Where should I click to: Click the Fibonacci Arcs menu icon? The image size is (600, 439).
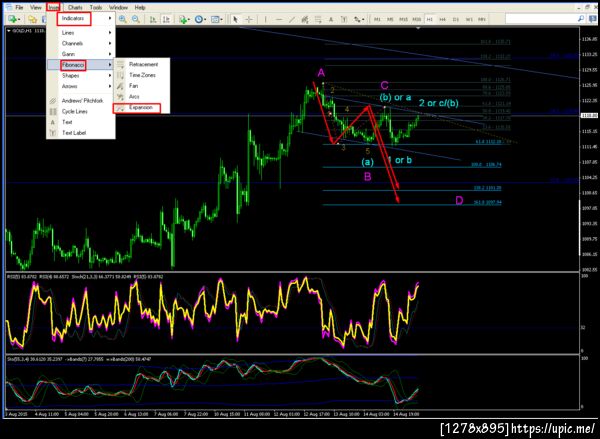tap(121, 96)
